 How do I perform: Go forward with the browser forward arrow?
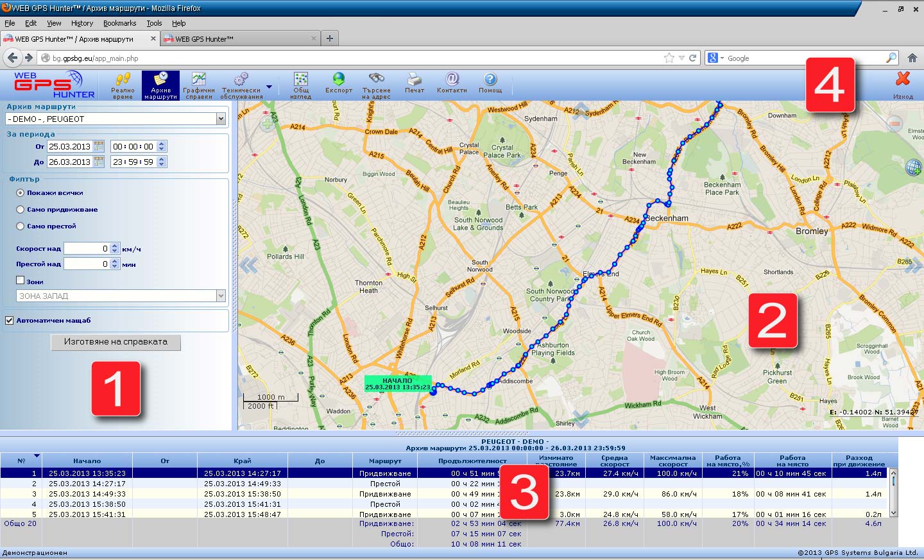28,58
